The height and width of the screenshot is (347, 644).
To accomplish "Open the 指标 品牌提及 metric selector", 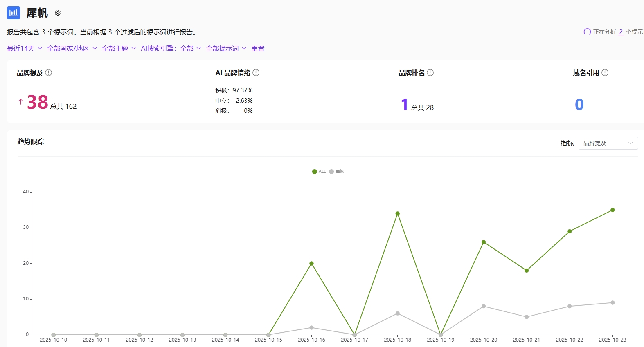I will pyautogui.click(x=608, y=143).
